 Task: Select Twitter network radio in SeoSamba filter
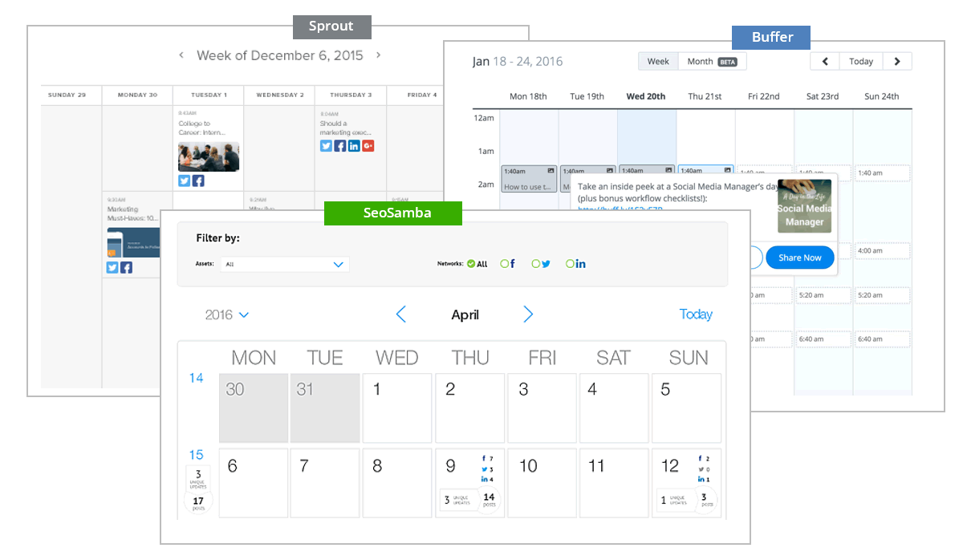(536, 263)
